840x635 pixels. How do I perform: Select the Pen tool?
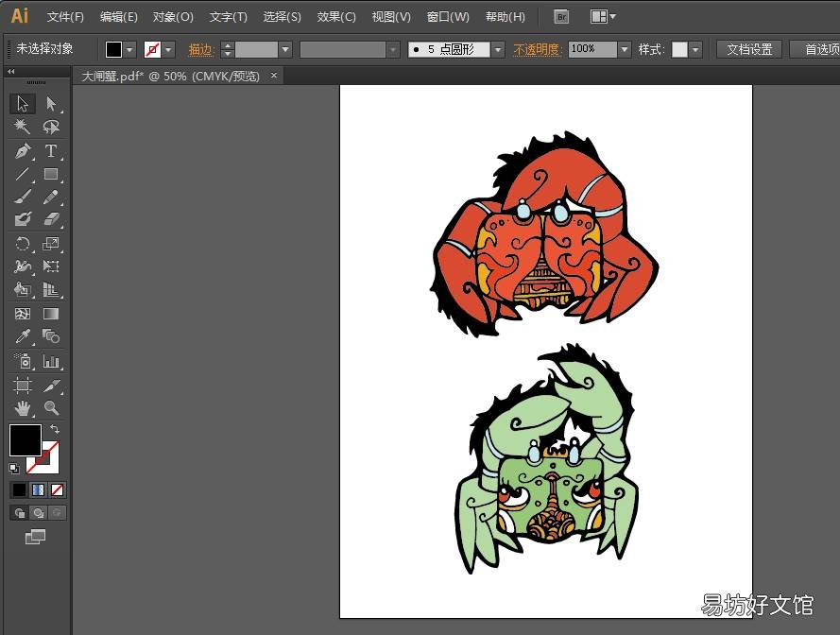click(23, 151)
